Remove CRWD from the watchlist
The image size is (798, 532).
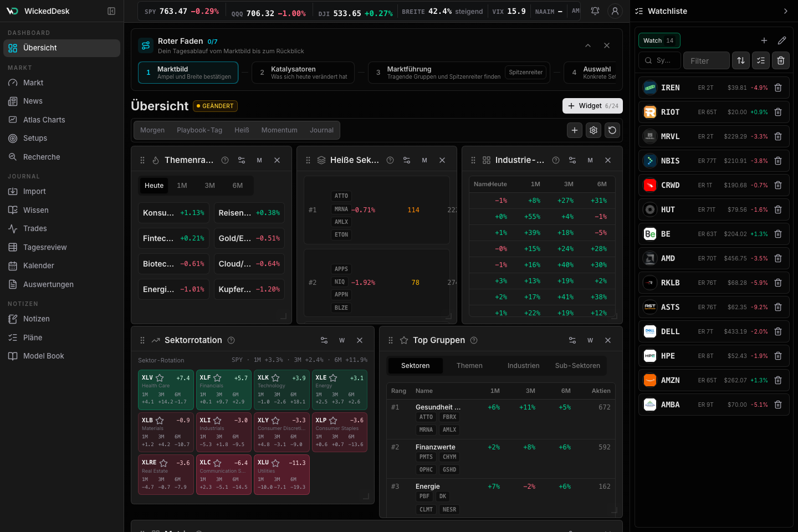click(778, 185)
